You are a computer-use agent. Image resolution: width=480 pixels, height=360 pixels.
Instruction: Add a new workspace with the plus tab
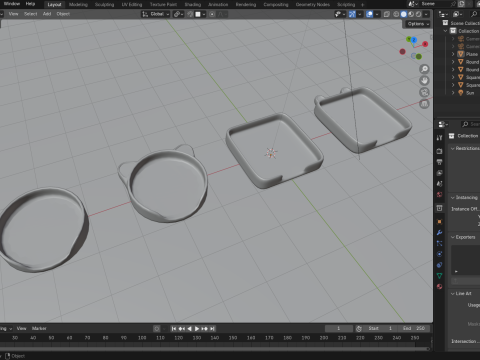click(x=362, y=5)
